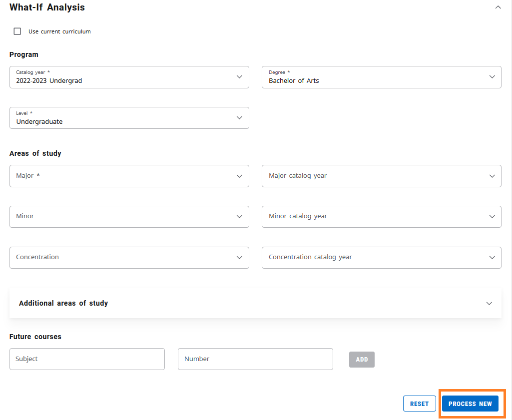This screenshot has height=420, width=512.
Task: Open the Level dropdown
Action: tap(129, 118)
